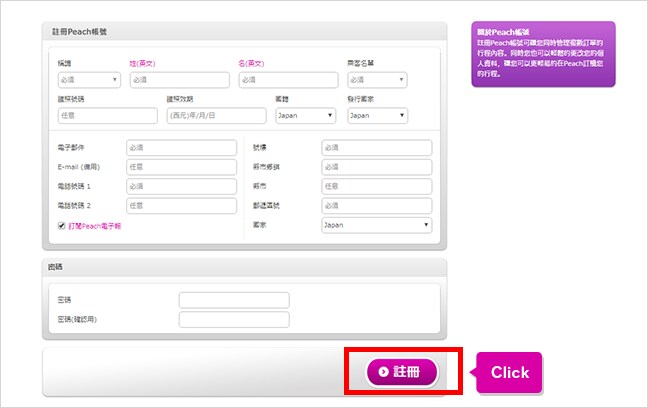Open the 發行國家 issuing country dropdown
Screen dimensions: 648x408
[x=377, y=116]
